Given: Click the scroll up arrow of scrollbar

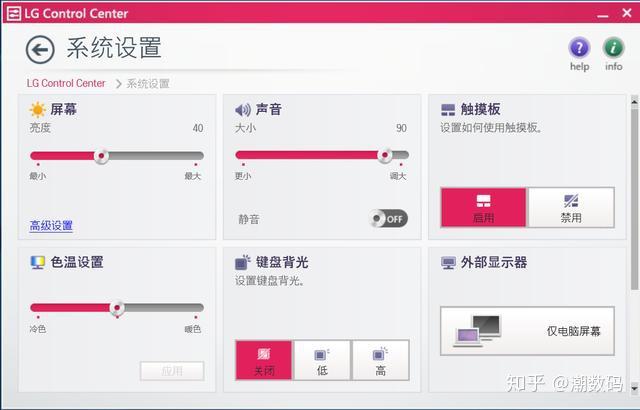Looking at the screenshot, I should [x=634, y=100].
